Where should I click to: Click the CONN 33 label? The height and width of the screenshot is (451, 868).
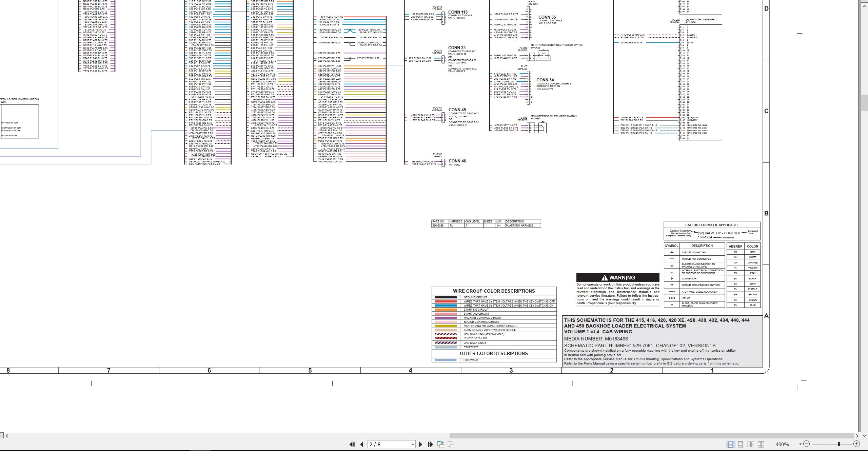457,48
